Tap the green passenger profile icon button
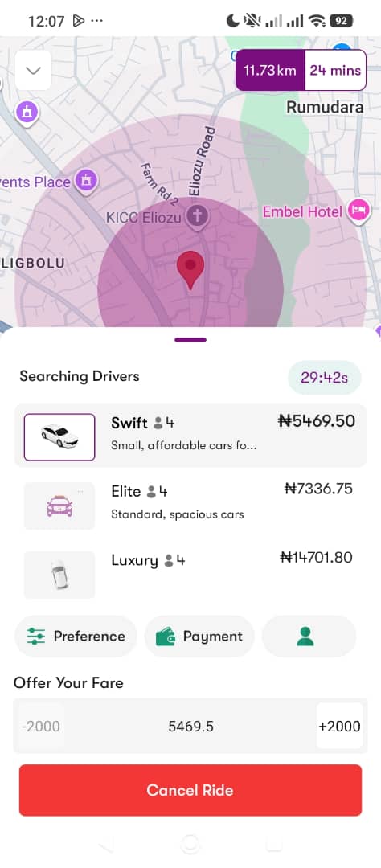Viewport: 381px width, 868px height. click(309, 636)
